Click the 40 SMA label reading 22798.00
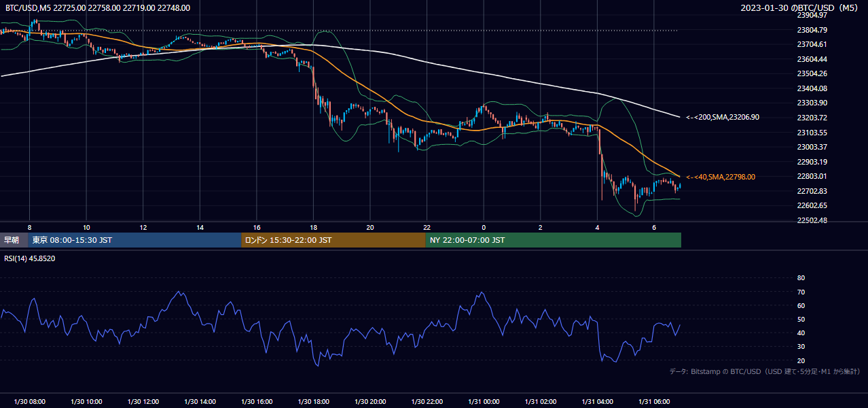The width and height of the screenshot is (868, 408). point(720,177)
